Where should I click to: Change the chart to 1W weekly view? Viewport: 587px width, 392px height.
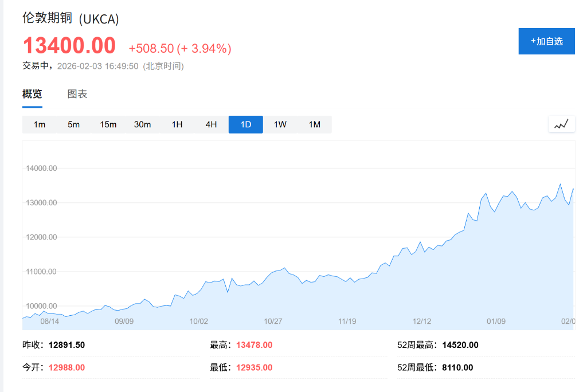(280, 124)
